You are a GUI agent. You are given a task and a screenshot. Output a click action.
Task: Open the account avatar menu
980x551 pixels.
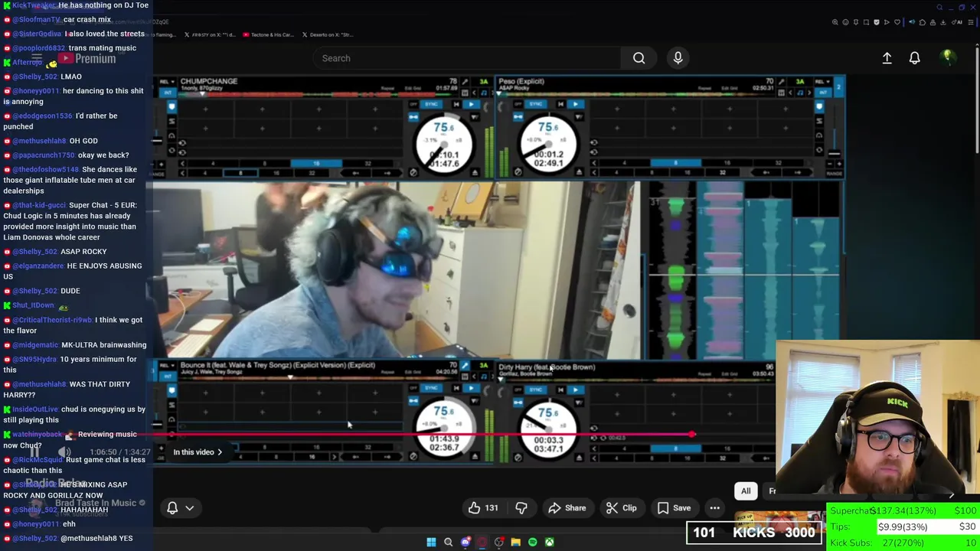(x=948, y=57)
